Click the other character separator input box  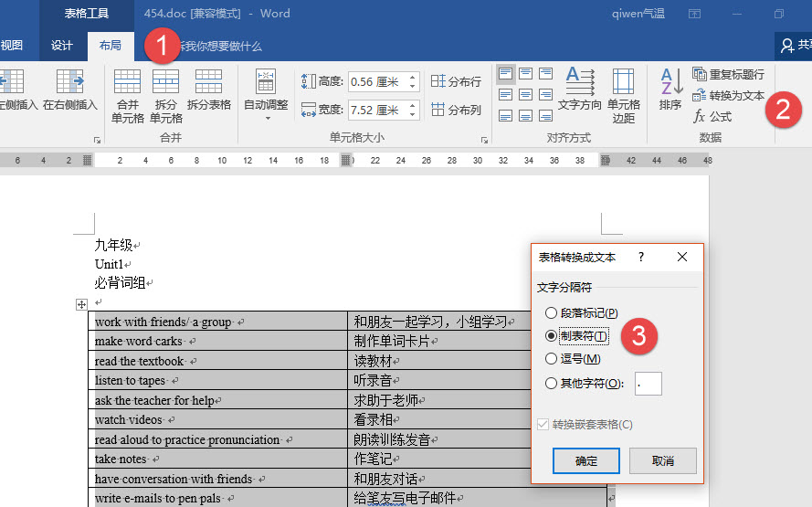(x=648, y=384)
